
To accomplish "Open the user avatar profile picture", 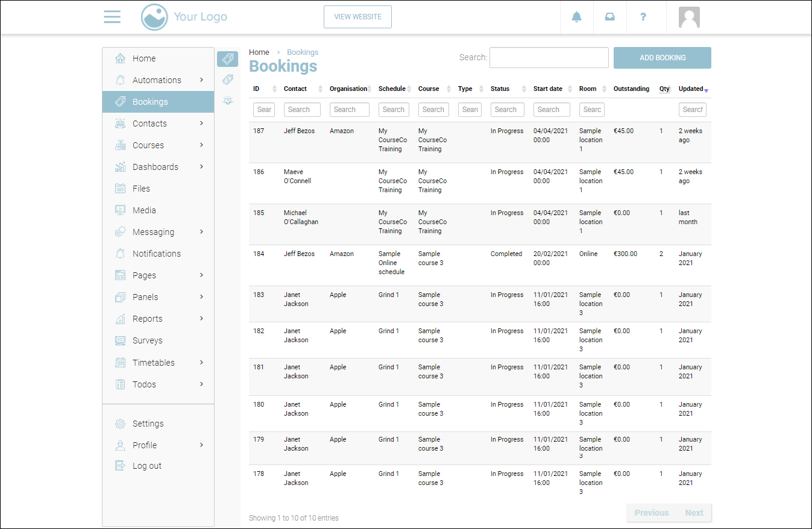I will tap(689, 17).
